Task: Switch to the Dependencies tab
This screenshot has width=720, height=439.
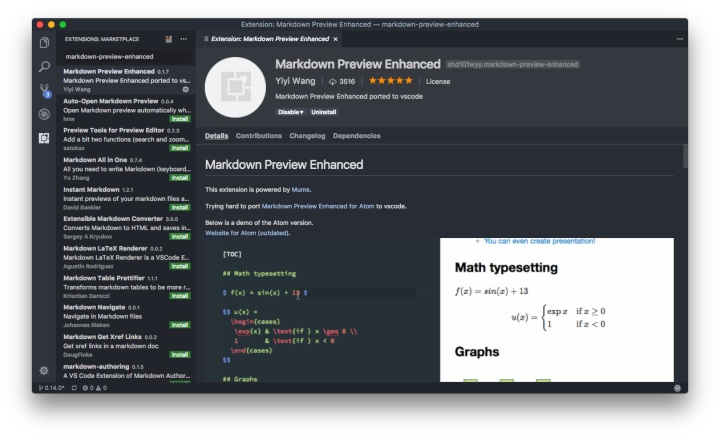Action: 356,136
